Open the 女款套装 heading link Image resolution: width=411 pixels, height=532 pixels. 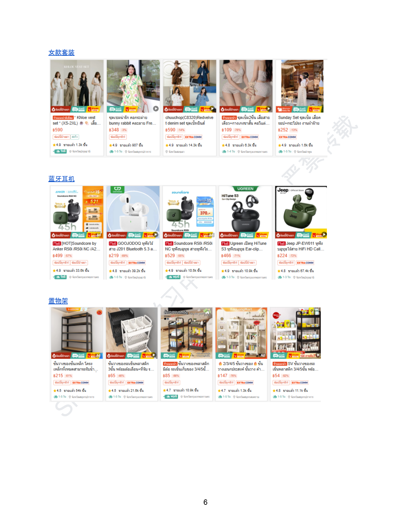(61, 52)
